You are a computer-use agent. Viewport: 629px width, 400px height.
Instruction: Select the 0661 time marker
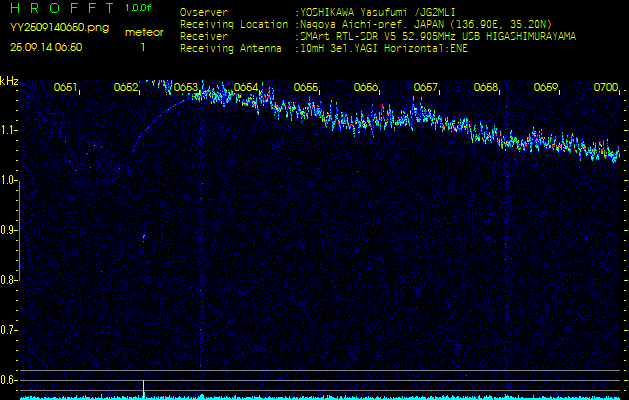(66, 88)
